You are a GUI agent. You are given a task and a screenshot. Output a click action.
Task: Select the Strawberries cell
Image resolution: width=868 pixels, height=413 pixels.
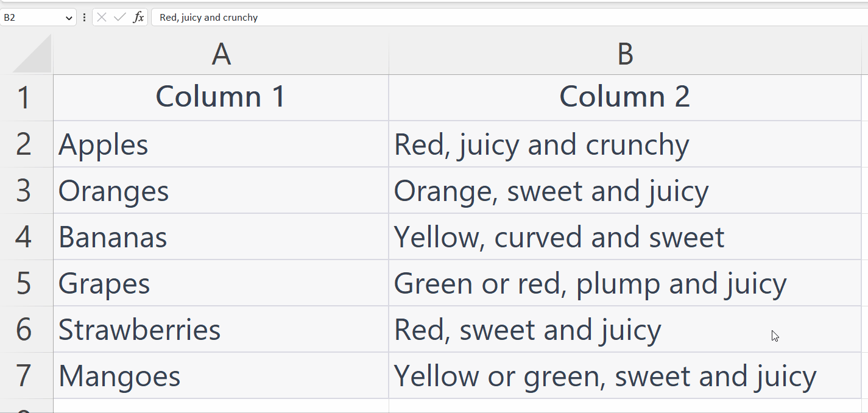pyautogui.click(x=221, y=330)
